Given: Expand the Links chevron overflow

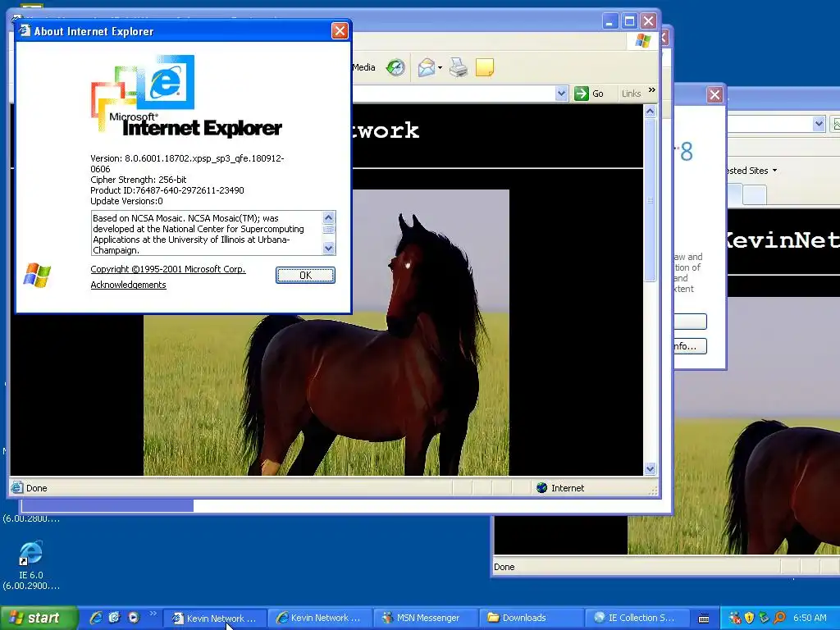Looking at the screenshot, I should pyautogui.click(x=652, y=90).
